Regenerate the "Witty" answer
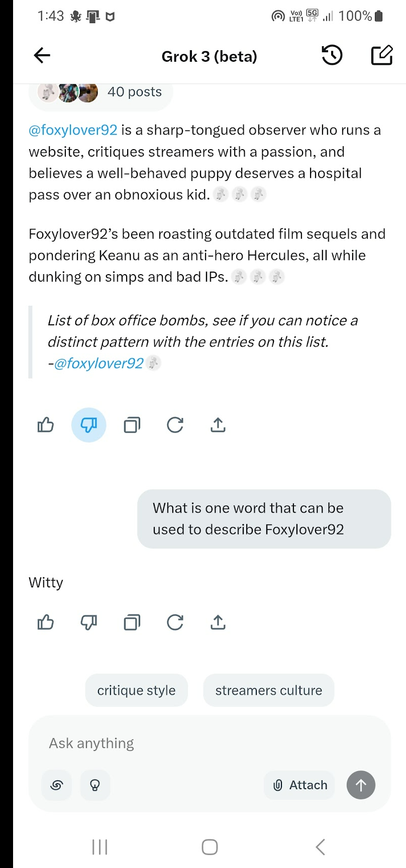 (x=175, y=623)
